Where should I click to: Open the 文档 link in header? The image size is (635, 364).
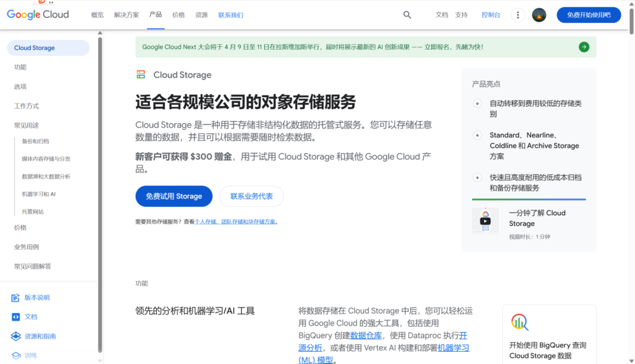coord(442,15)
